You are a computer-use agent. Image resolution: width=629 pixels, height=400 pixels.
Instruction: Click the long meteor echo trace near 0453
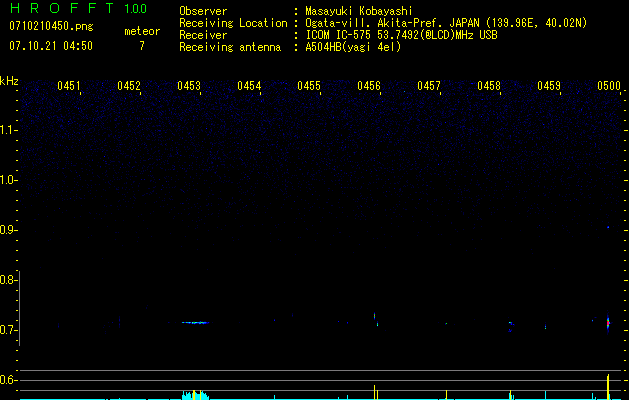(195, 323)
